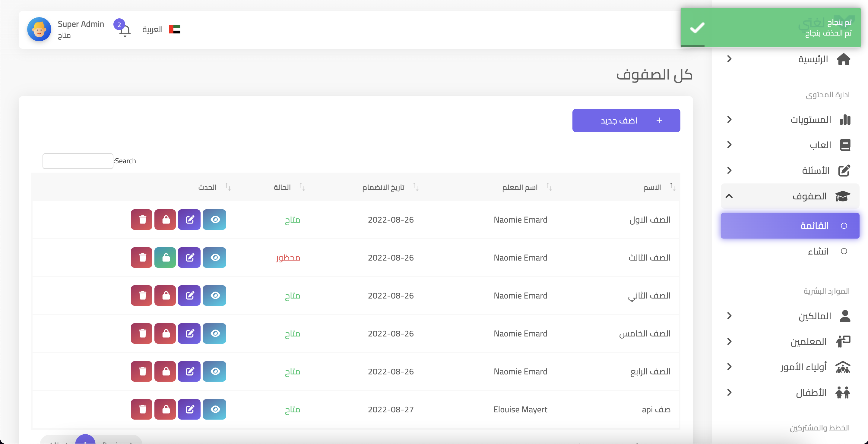Sort table by اسم المعلم column
868x444 pixels.
click(520, 187)
